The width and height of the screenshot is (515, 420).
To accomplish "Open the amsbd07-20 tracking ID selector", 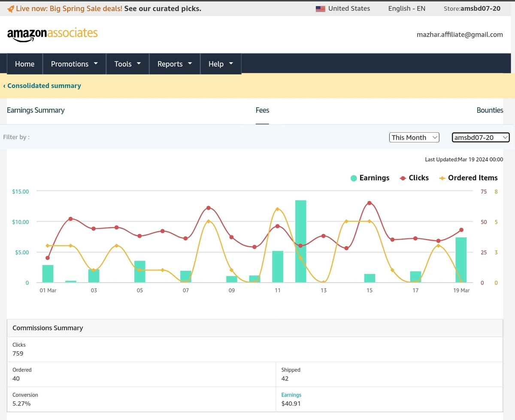I will pos(481,137).
